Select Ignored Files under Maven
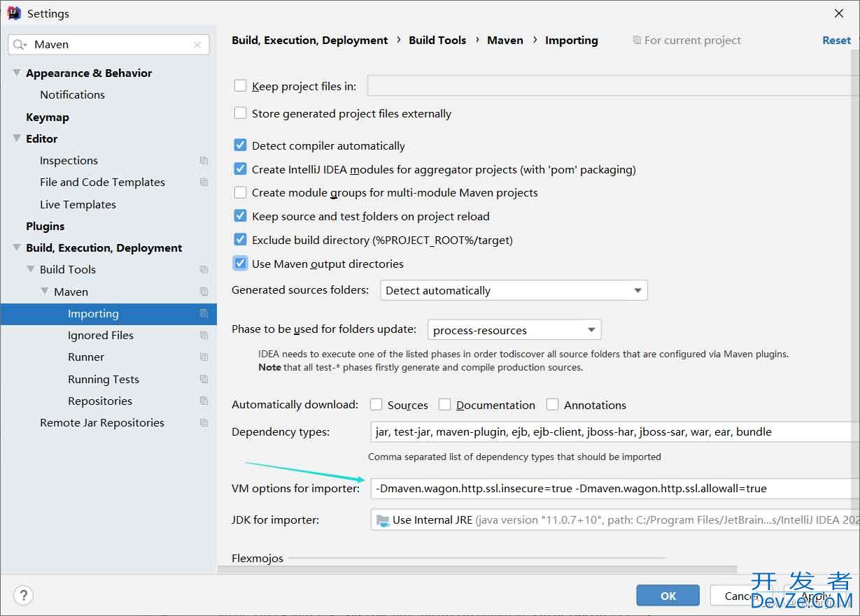 [101, 335]
